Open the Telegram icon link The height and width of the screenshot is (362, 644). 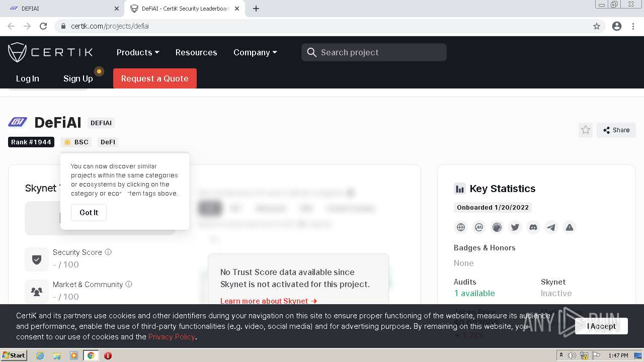551,227
